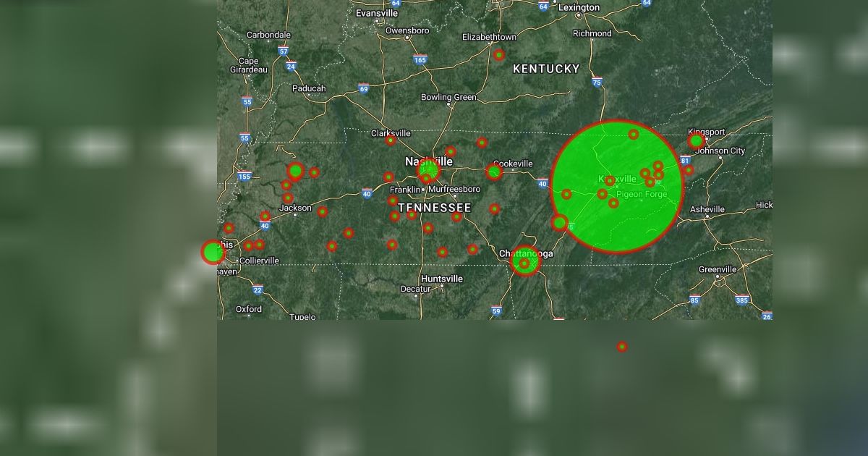868x456 pixels.
Task: Click the Interstate 385 shield
Action: (x=742, y=300)
